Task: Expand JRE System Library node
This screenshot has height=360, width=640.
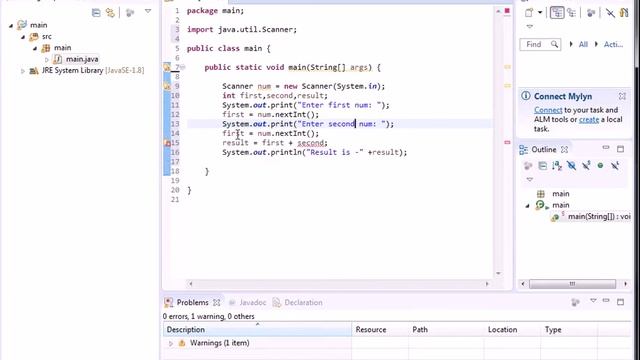Action: (23, 71)
